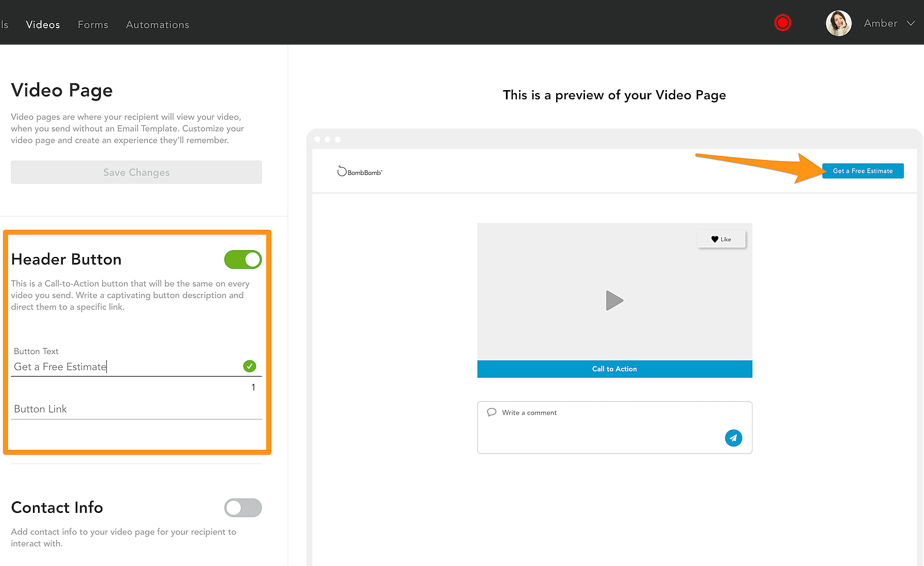Open the Automations menu item
The width and height of the screenshot is (924, 566).
click(158, 25)
